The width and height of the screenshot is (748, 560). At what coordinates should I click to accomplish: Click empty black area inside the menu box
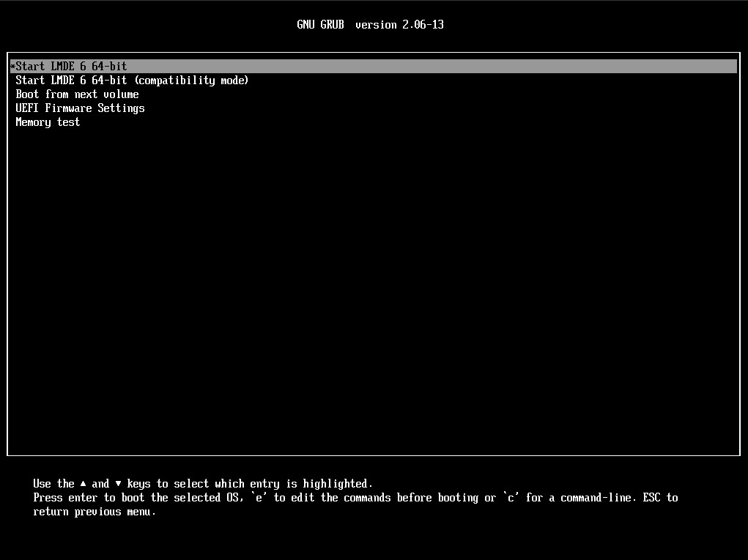click(x=374, y=293)
